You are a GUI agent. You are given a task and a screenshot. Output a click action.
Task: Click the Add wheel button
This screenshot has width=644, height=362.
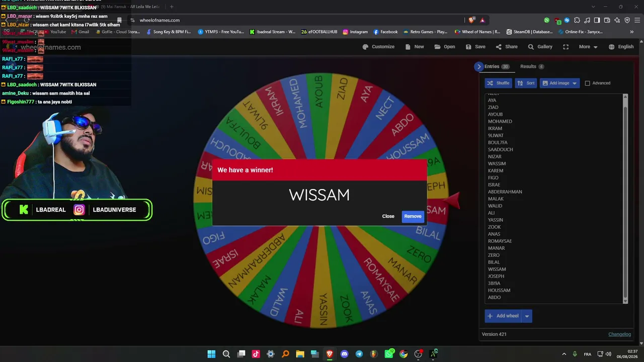coord(503,316)
